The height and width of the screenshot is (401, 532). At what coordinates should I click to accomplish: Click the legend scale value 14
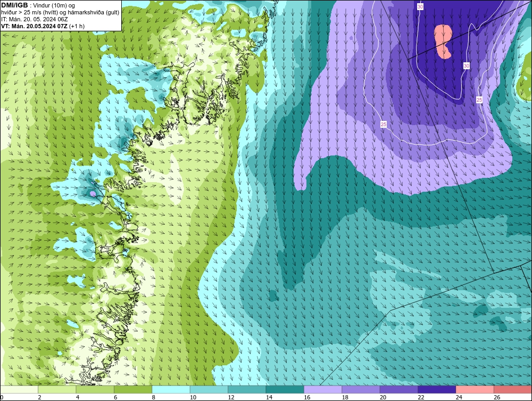pos(269,397)
